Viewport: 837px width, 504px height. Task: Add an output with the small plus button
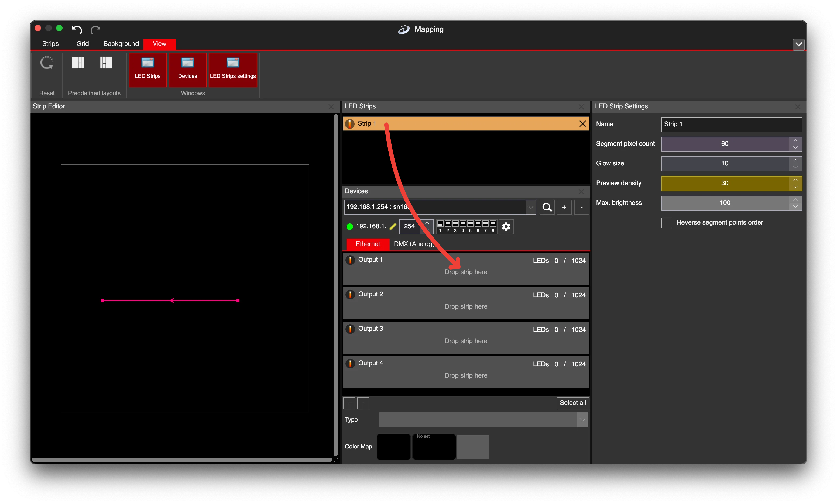(x=349, y=403)
